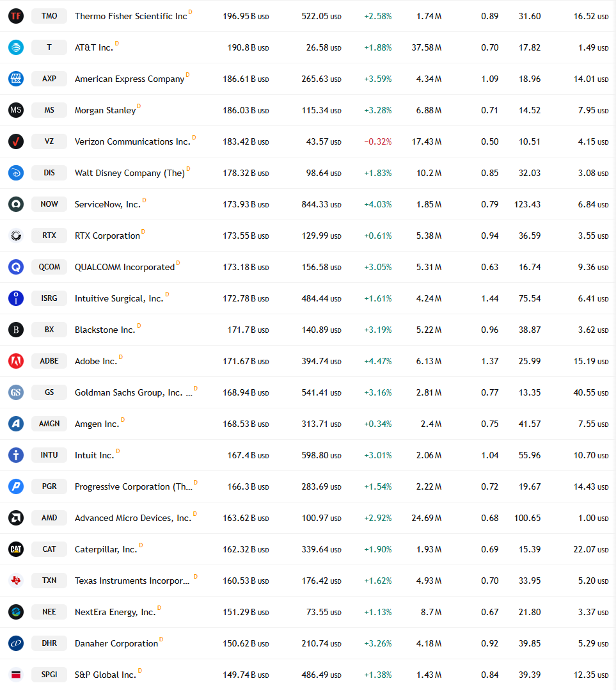Select QUALCOMM's 156.58 USD price cell
The height and width of the screenshot is (690, 616).
click(321, 267)
